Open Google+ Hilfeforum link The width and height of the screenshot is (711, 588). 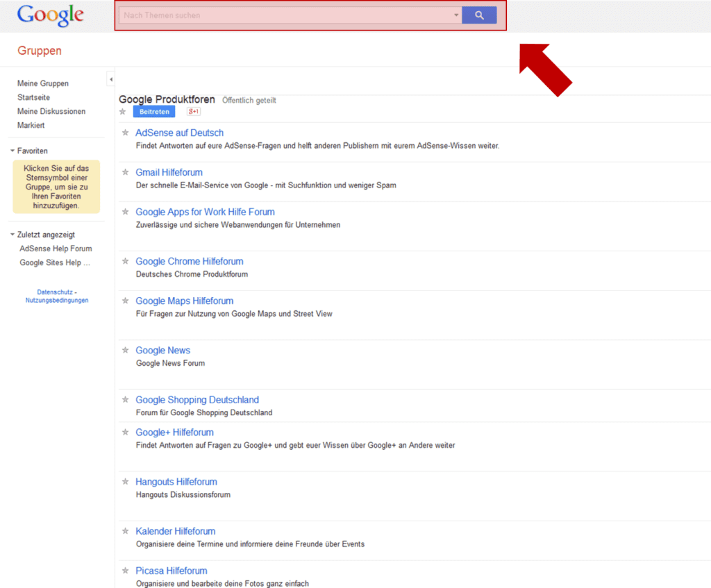174,432
